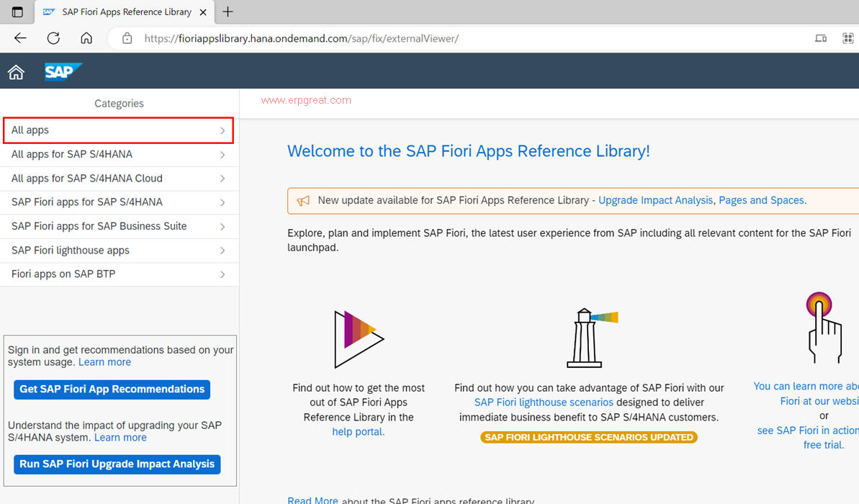Click the browser back arrow

tap(20, 38)
